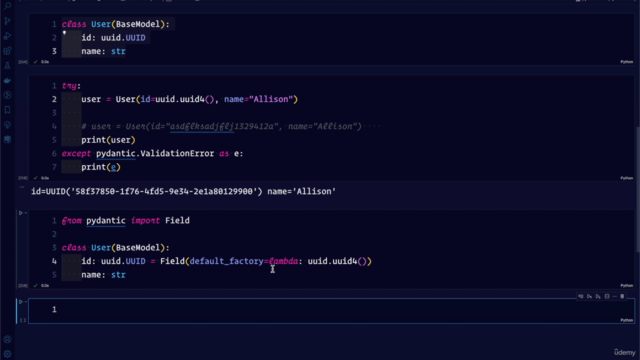Click the 'try:' keyword line
Viewport: 640px width, 360px height.
[x=71, y=86]
